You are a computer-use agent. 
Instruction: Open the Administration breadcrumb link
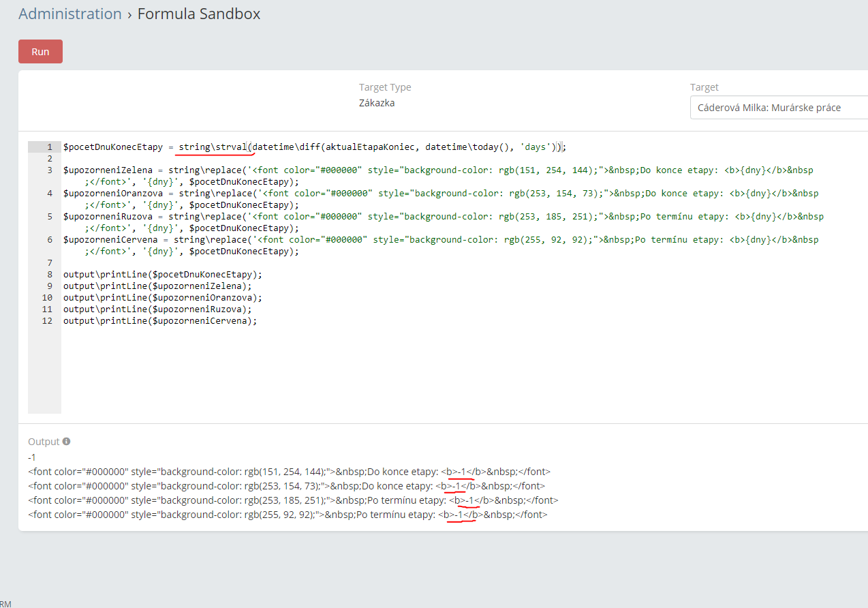click(x=69, y=14)
